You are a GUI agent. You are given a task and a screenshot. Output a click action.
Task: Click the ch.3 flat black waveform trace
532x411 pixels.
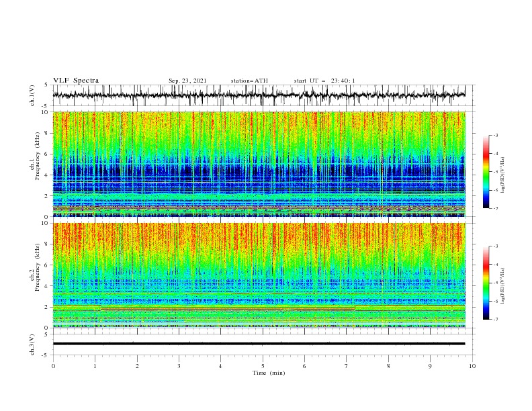[259, 344]
